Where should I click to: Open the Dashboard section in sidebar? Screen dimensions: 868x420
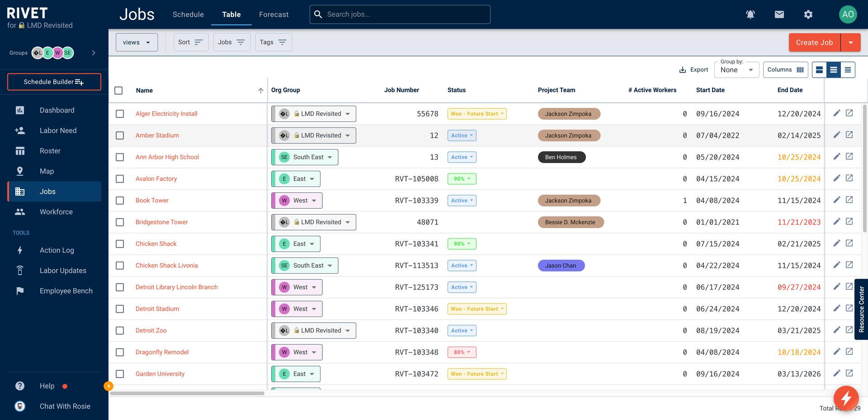(x=57, y=110)
